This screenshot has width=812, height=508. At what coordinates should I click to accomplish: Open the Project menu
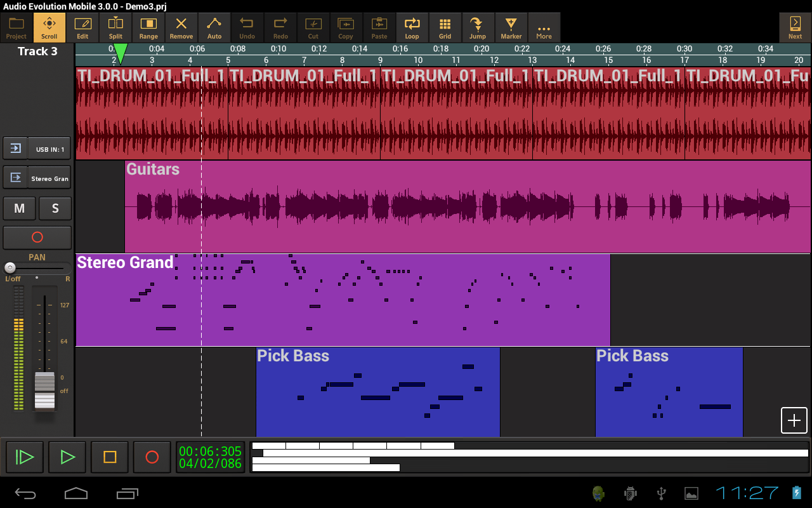tap(16, 28)
